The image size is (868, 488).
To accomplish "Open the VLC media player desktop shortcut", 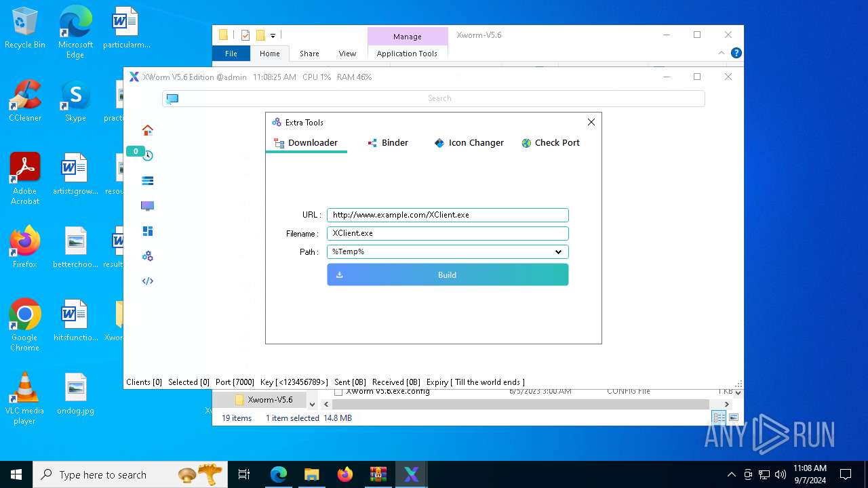I will pyautogui.click(x=25, y=399).
